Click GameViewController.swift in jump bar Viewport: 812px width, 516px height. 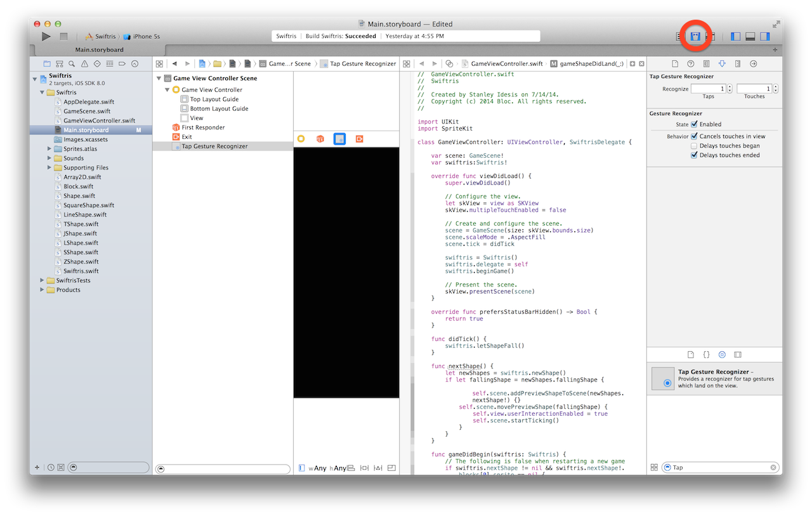point(502,64)
